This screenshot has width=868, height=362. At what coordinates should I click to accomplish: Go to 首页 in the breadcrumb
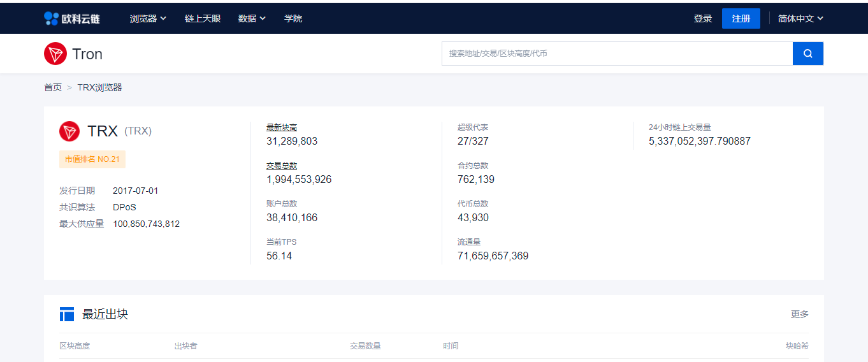pos(53,87)
